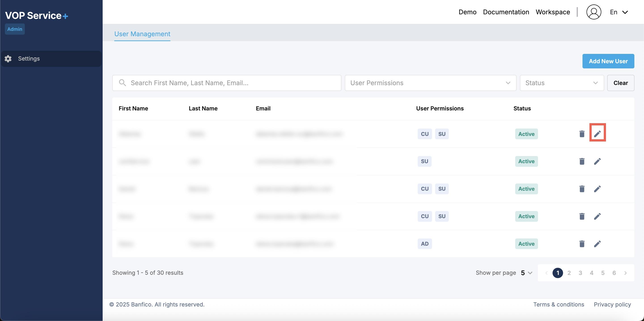This screenshot has width=644, height=321.
Task: Open user profile avatar icon
Action: [x=593, y=12]
